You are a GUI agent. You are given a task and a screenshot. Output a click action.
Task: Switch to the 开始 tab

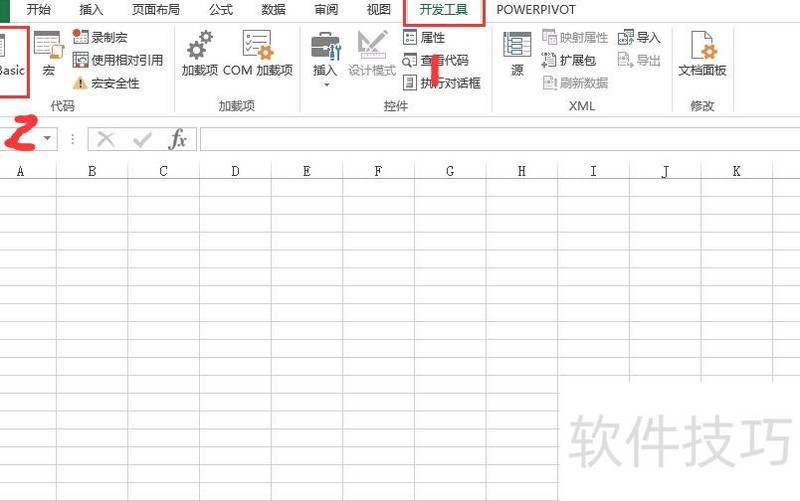click(38, 10)
